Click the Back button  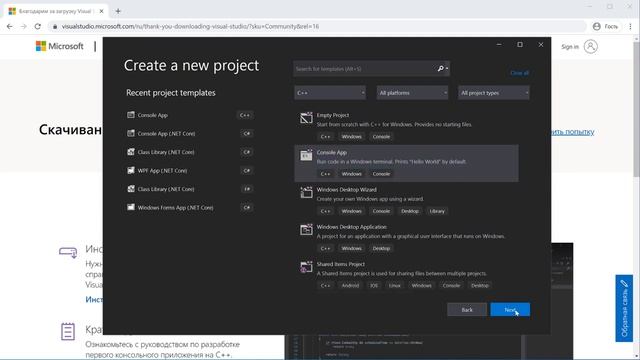pyautogui.click(x=467, y=309)
